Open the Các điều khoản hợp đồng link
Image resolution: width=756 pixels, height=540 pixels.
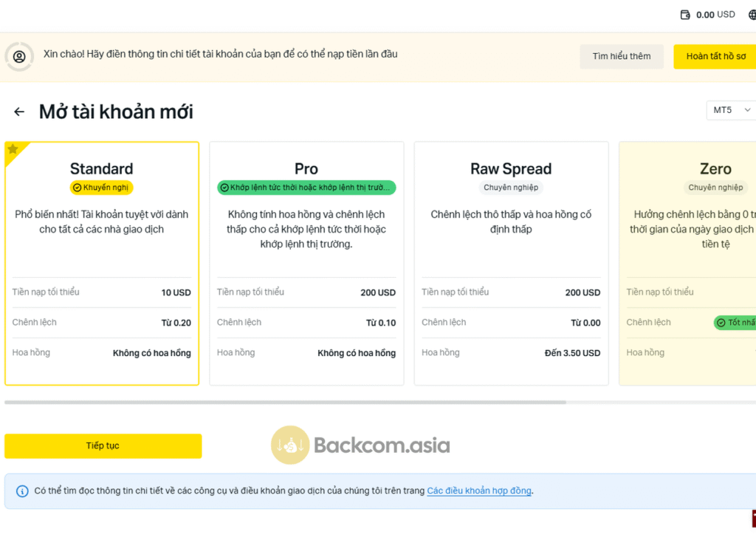479,491
